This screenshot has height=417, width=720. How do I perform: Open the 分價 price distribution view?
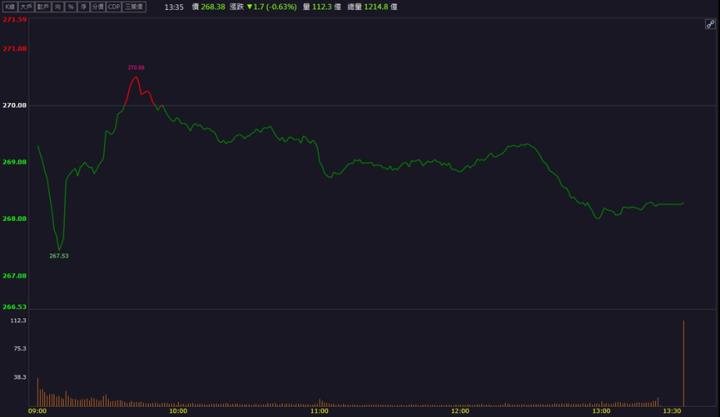tap(97, 6)
